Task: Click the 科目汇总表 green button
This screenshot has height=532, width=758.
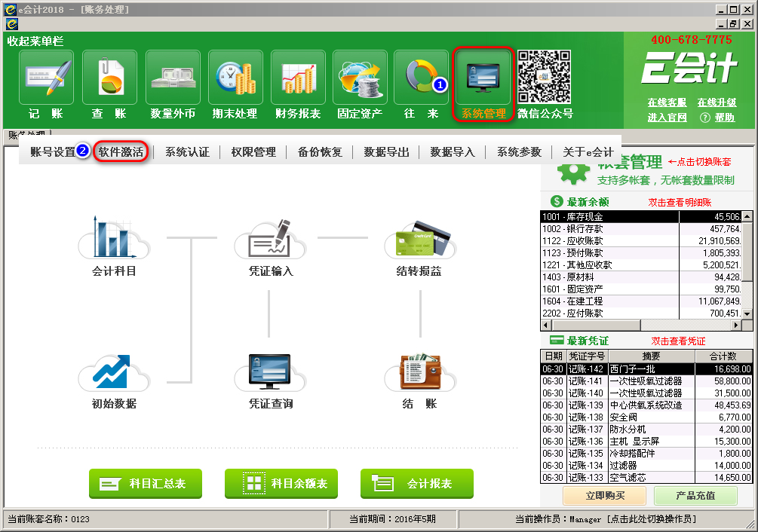Action: pyautogui.click(x=146, y=483)
